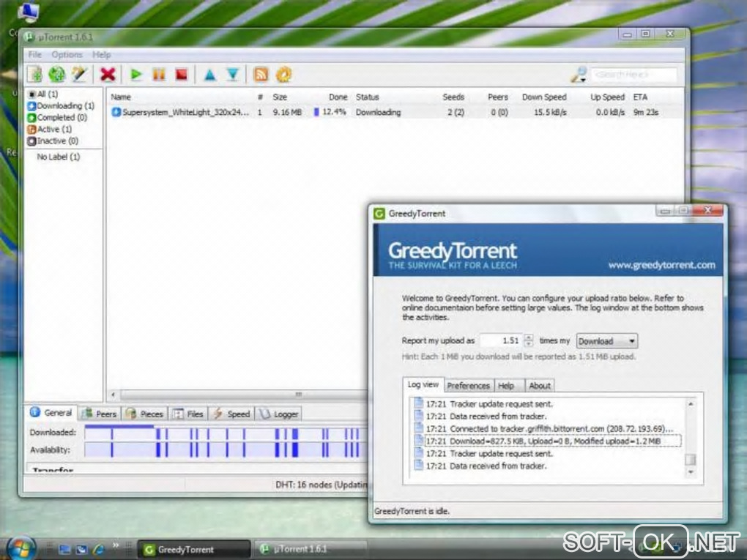
Task: Click upload ratio field showing 1.51
Action: point(501,340)
